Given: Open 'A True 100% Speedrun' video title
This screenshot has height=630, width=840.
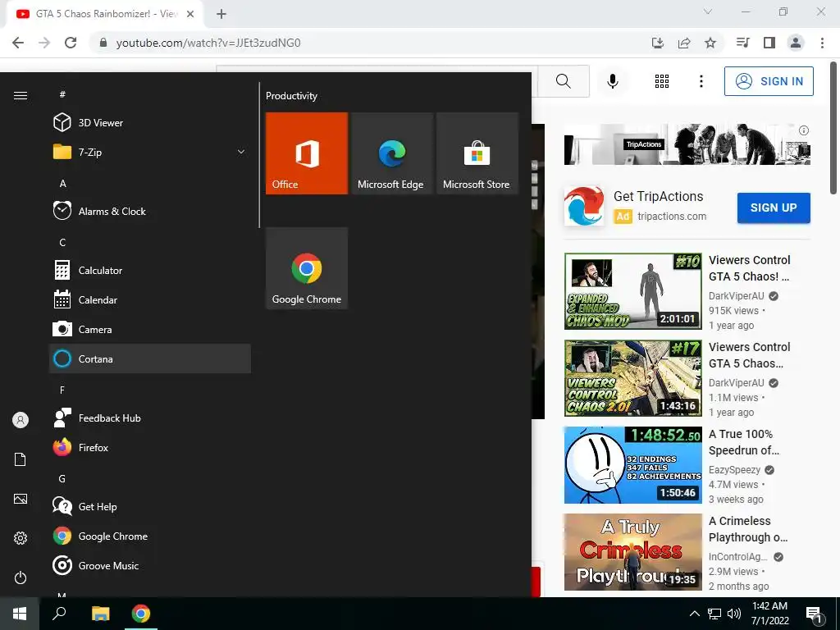Looking at the screenshot, I should pyautogui.click(x=743, y=442).
